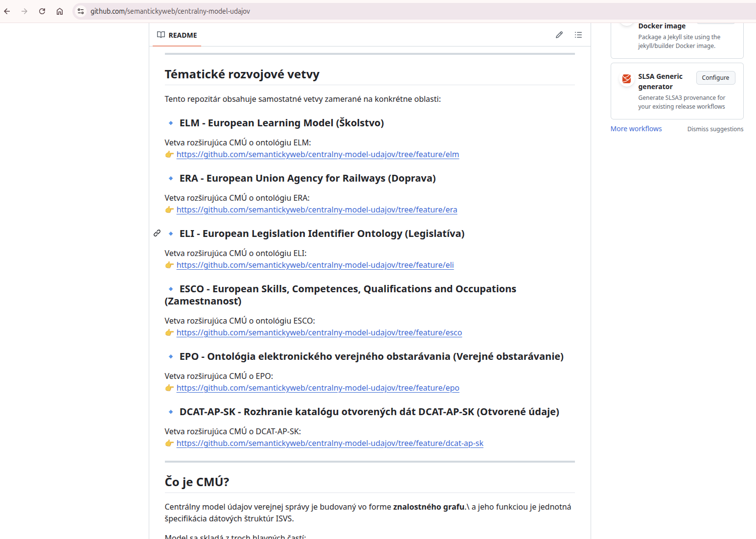Click the browser back arrow
The image size is (756, 539).
coord(7,11)
